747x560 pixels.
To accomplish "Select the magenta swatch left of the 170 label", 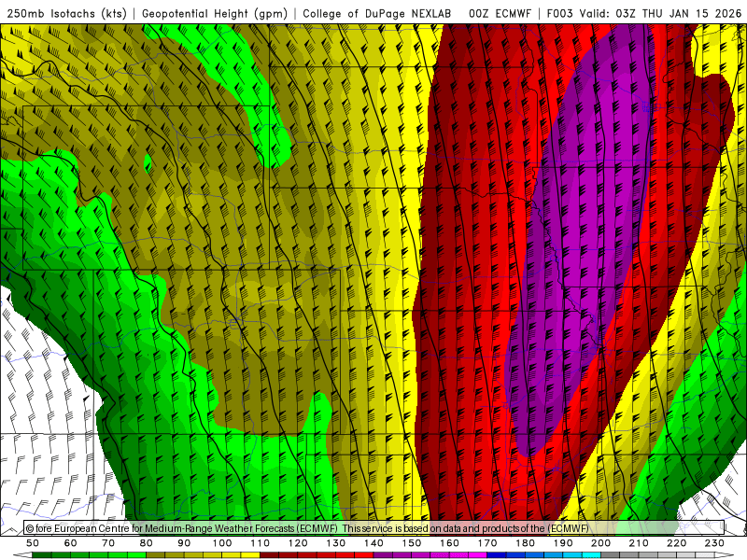I will pos(477,555).
